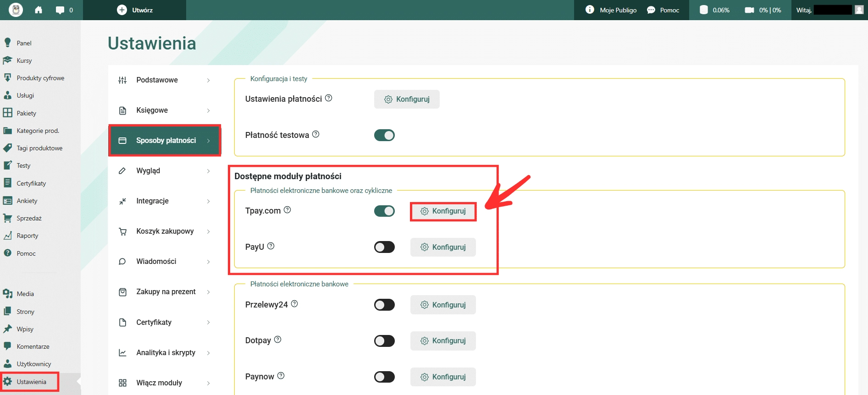Click the Certyfikaty sidebar icon
This screenshot has width=868, height=395.
[x=7, y=183]
